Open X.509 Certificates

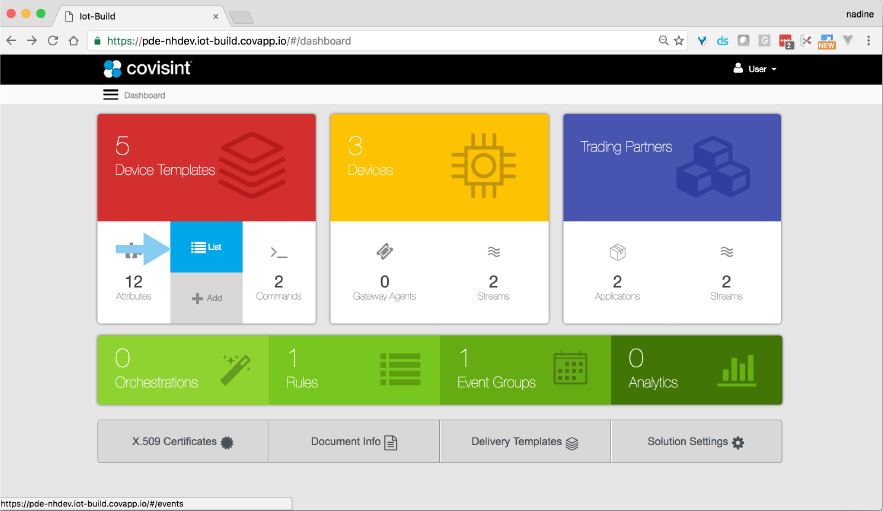tap(183, 442)
